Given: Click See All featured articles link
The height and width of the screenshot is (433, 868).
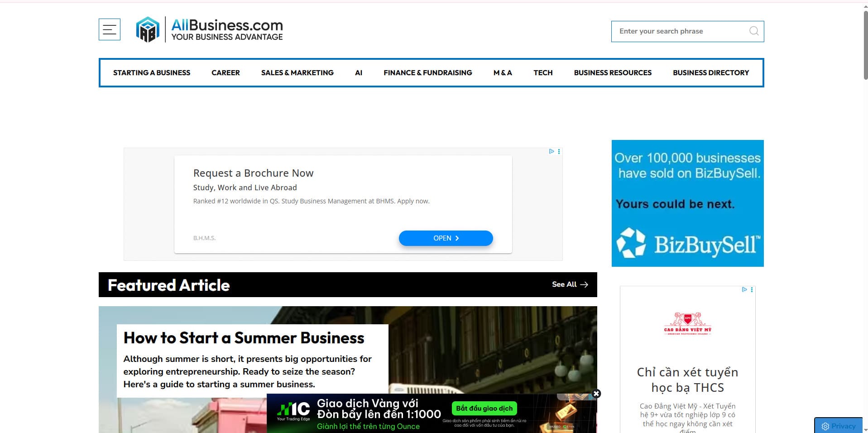Looking at the screenshot, I should (570, 284).
